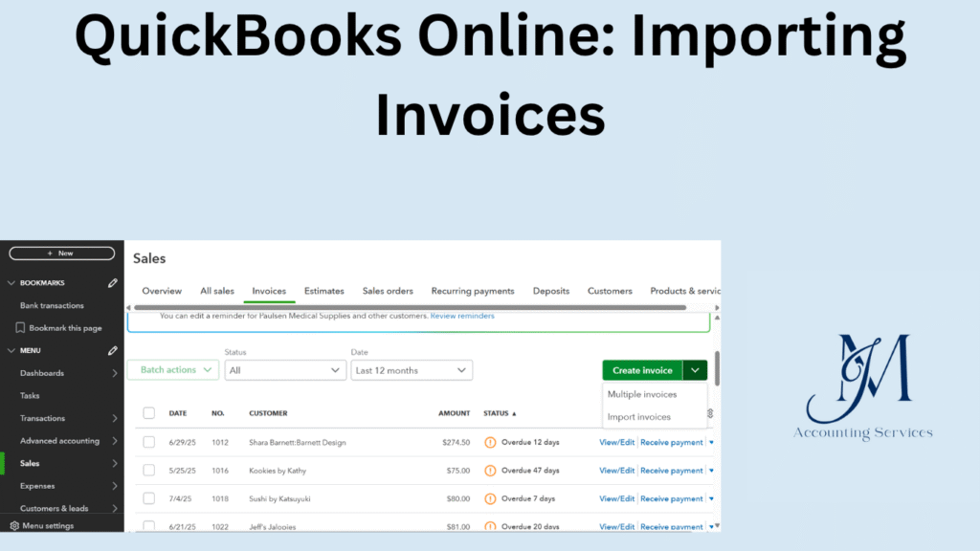
Task: Expand the Advanced accounting submenu arrow
Action: [x=115, y=440]
